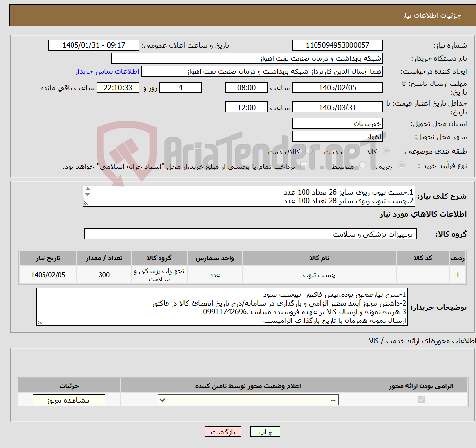Click the کد کالا column header
The width and height of the screenshot is (476, 448).
point(422,258)
